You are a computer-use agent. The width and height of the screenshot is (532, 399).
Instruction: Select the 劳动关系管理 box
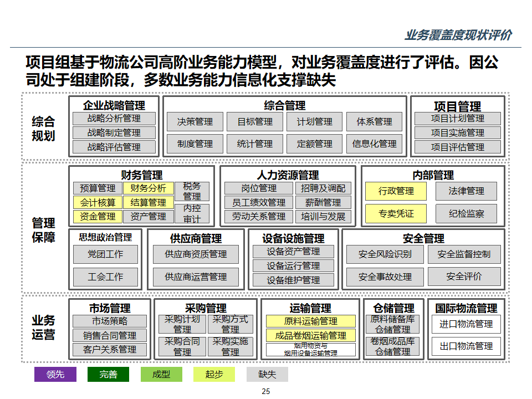(x=259, y=217)
